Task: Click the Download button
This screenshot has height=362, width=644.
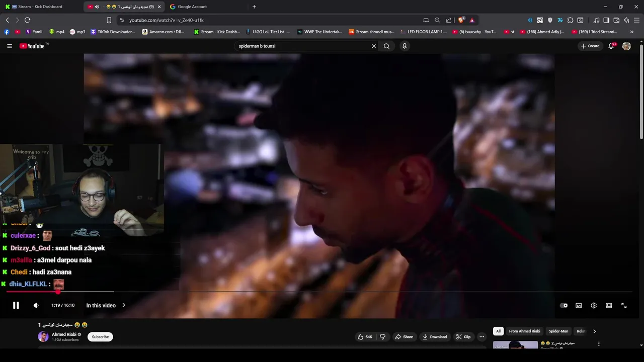Action: pyautogui.click(x=435, y=337)
